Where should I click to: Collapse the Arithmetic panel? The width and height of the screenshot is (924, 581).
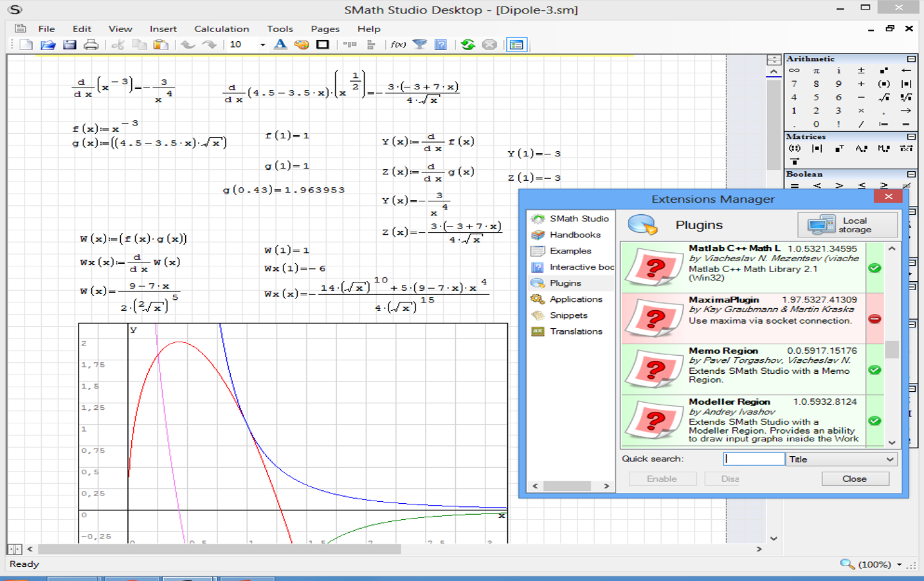coord(911,59)
